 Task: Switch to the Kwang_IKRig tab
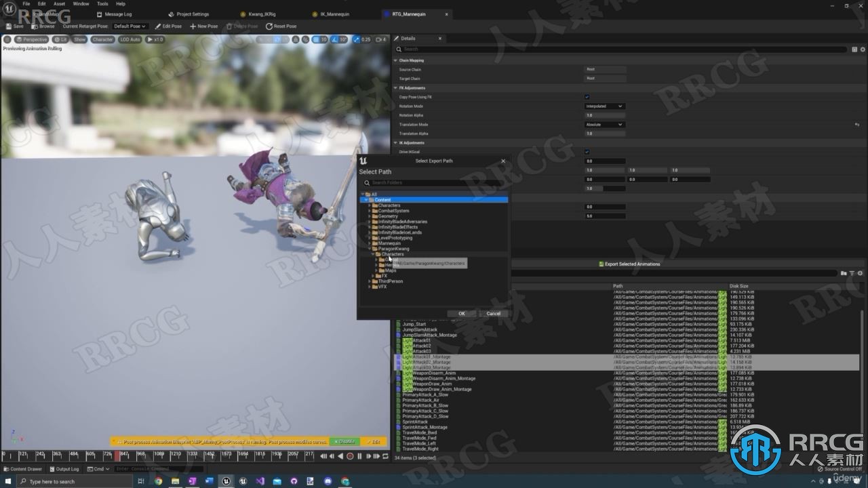coord(260,14)
